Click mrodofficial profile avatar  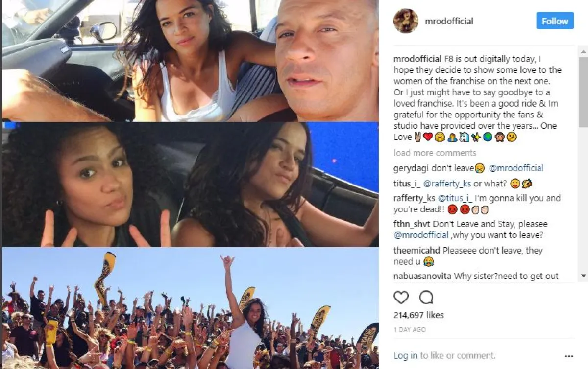(406, 21)
